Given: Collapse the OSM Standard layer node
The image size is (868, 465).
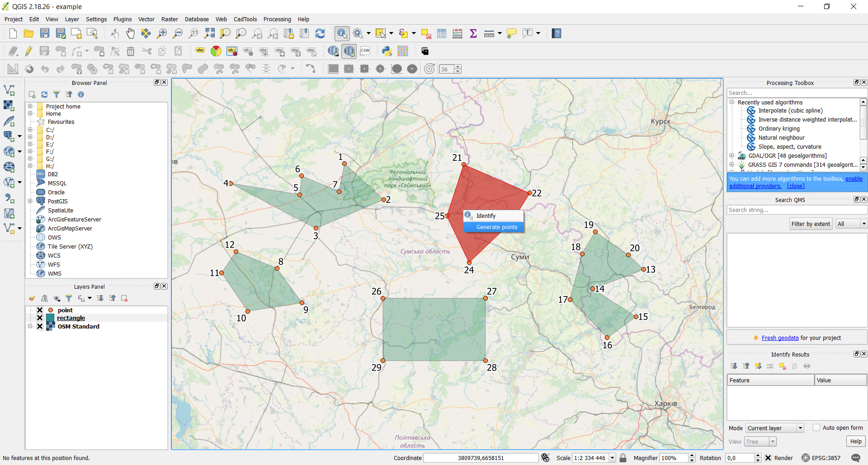Looking at the screenshot, I should tap(30, 326).
